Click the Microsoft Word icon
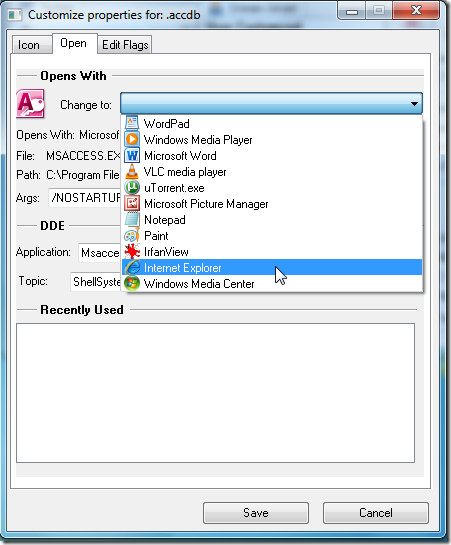 tap(132, 155)
